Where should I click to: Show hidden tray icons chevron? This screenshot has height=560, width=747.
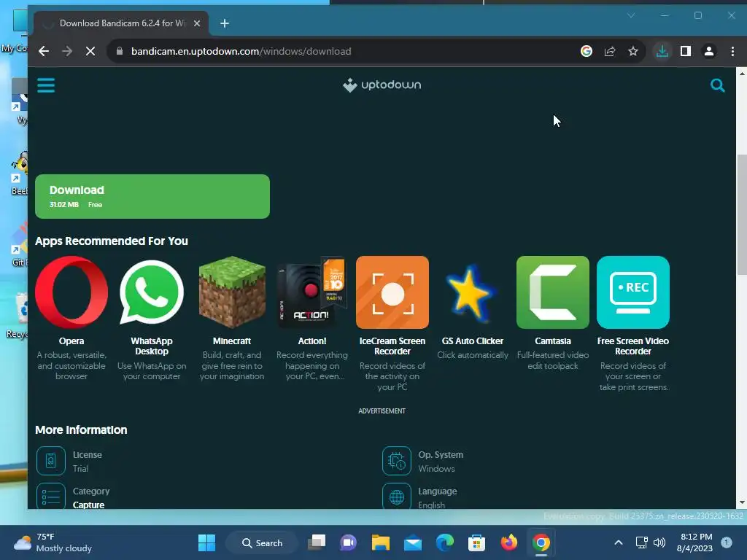(x=619, y=542)
